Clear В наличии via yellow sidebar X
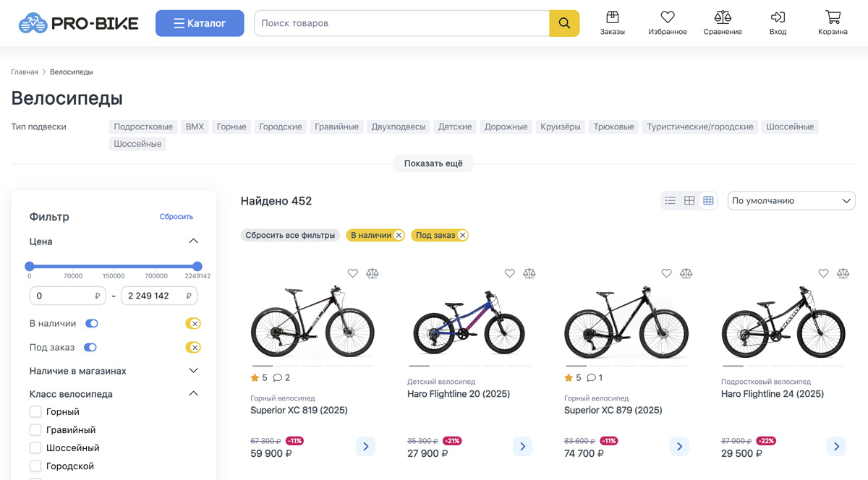The image size is (868, 480). coord(194,324)
